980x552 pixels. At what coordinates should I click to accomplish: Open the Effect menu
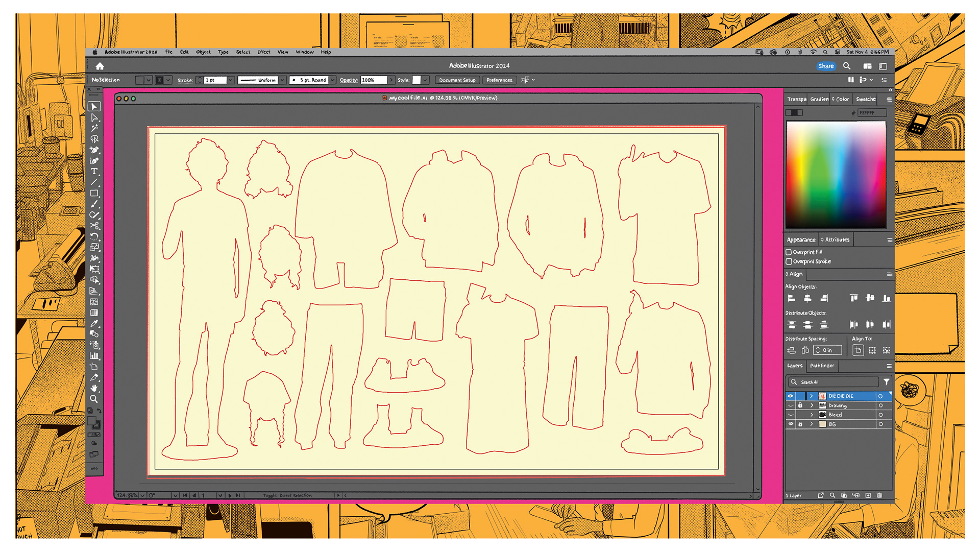click(264, 52)
